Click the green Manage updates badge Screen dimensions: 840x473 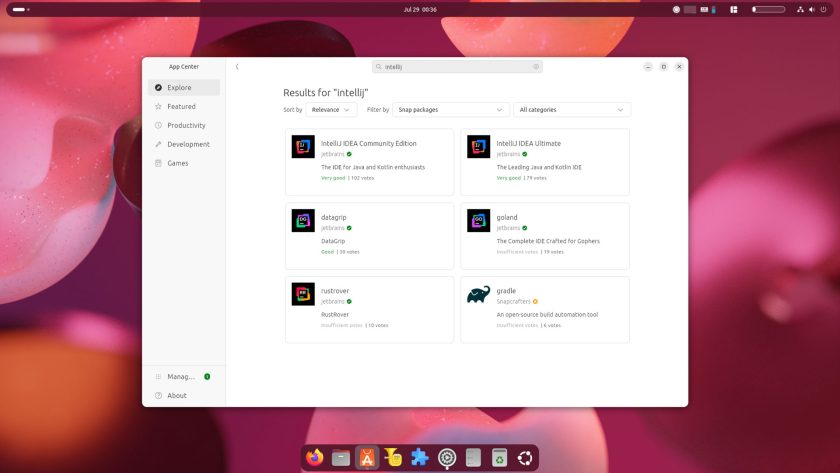coord(207,377)
